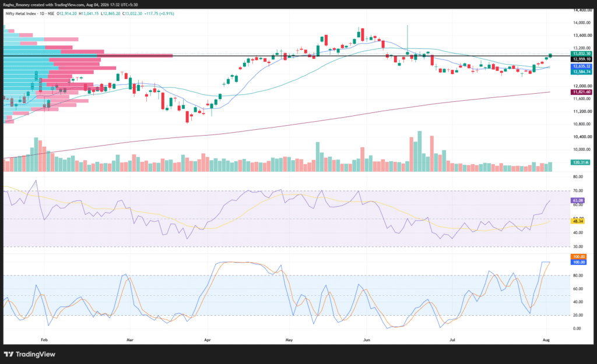Click the black '12,959.10' horizontal line price tag
Viewport: 597px width, 364px height.
tap(581, 59)
